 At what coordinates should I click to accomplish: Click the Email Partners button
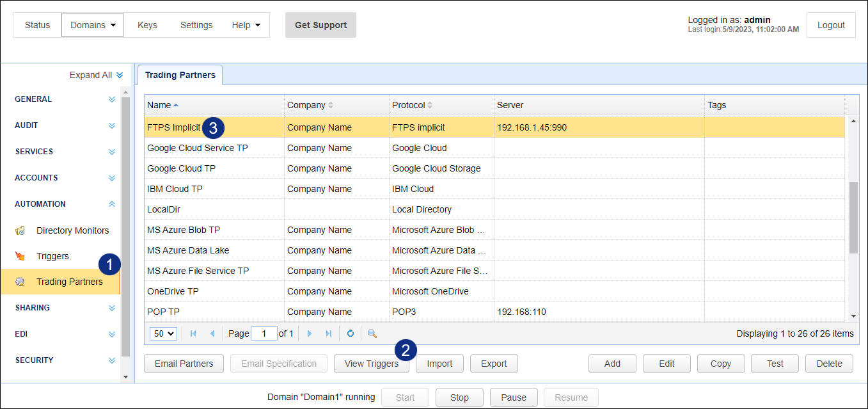click(x=184, y=364)
